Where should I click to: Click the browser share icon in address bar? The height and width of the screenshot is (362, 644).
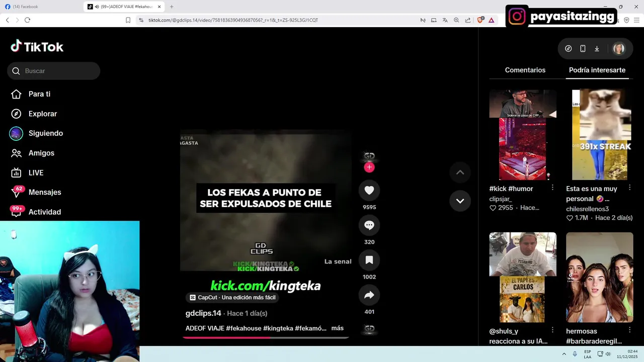pos(468,20)
